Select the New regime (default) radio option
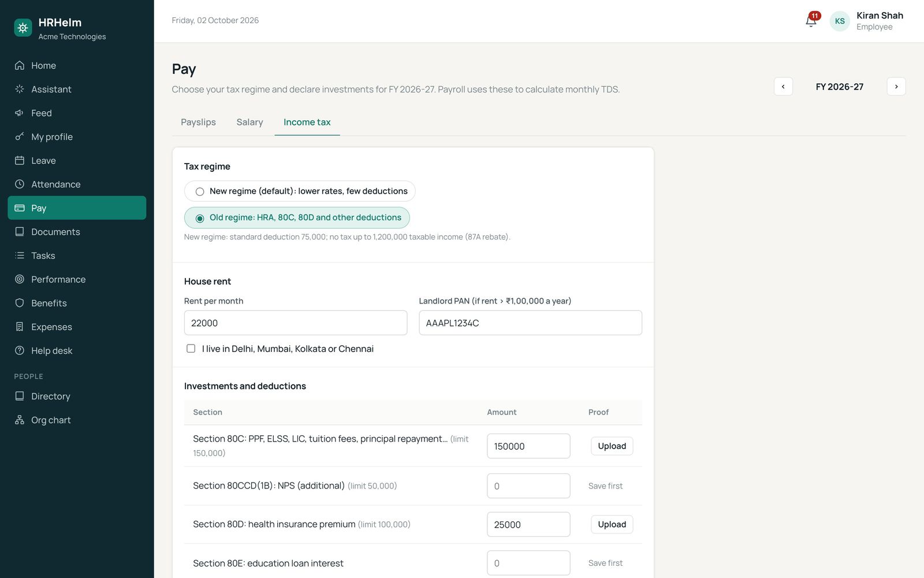This screenshot has width=924, height=578. click(200, 191)
